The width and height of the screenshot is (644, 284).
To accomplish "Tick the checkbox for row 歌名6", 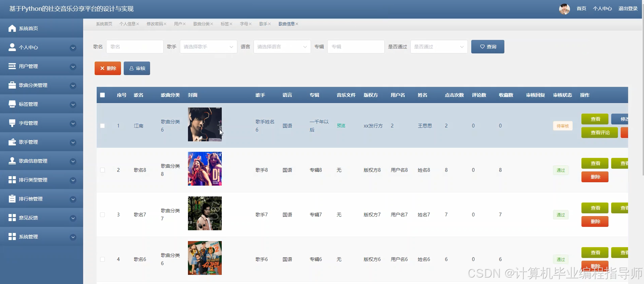I will point(102,259).
